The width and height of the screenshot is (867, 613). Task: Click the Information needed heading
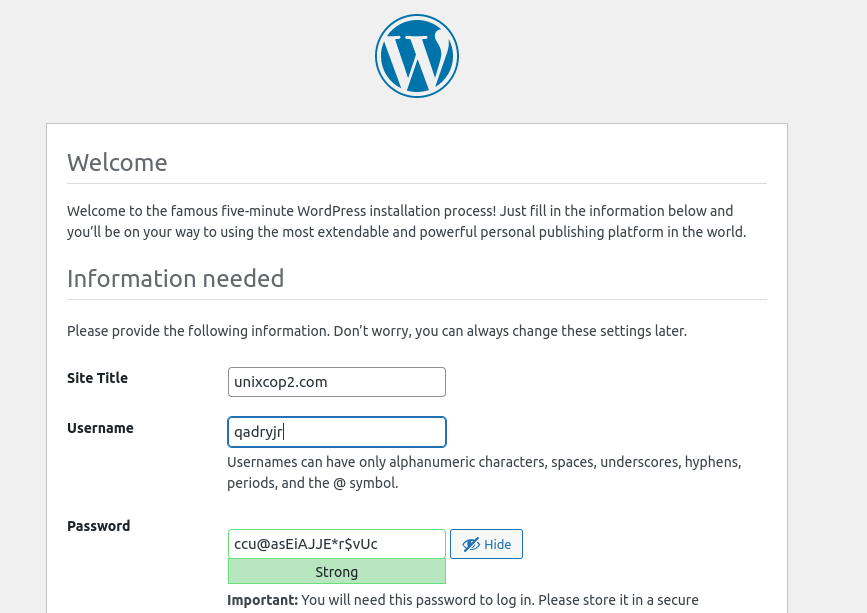[175, 279]
